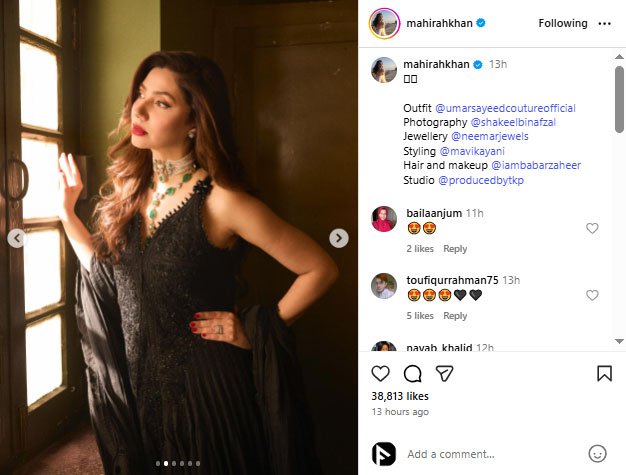Viewport: 626px width, 475px height.
Task: Open @umarsayeedcoutureofficial profile link
Action: pyautogui.click(x=505, y=108)
